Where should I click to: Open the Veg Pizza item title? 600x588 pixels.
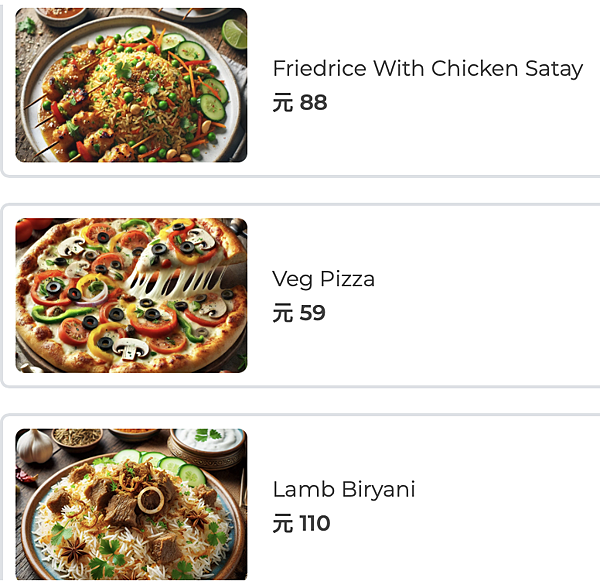tap(323, 279)
